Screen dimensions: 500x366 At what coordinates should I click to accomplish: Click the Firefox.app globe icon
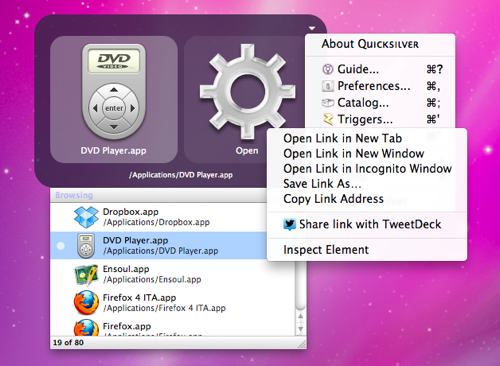pos(86,327)
